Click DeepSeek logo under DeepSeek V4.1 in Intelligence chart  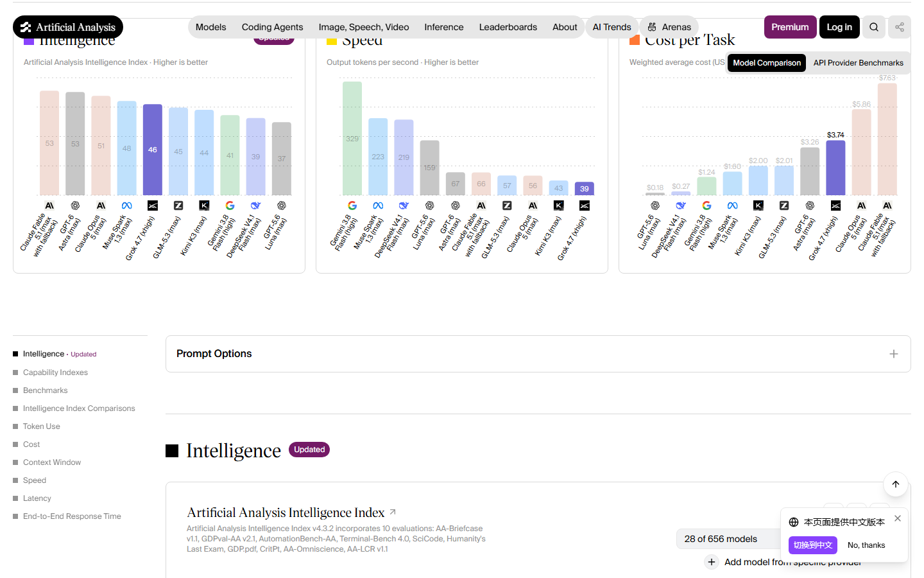[256, 206]
